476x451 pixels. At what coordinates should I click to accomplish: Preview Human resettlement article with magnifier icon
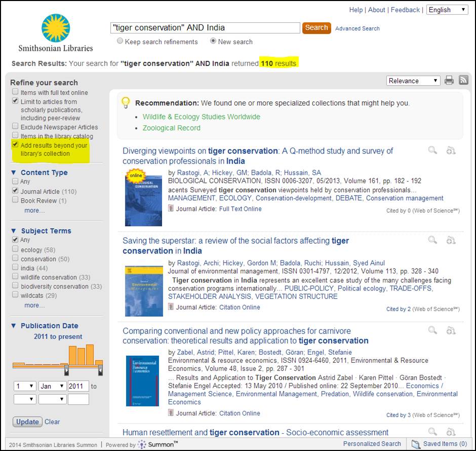(x=432, y=432)
